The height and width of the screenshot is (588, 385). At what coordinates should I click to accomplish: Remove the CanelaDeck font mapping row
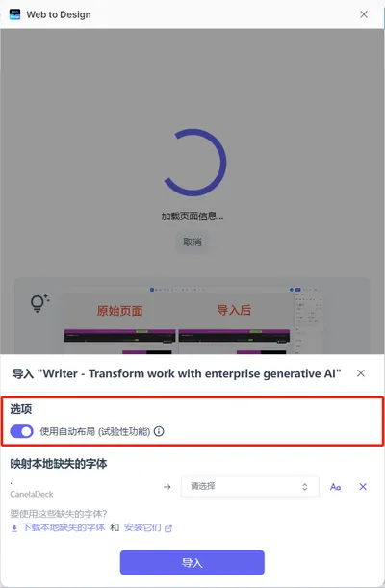tap(363, 487)
